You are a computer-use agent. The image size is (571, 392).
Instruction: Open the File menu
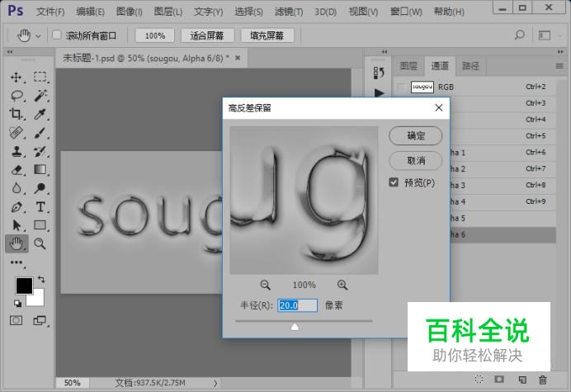click(x=50, y=12)
